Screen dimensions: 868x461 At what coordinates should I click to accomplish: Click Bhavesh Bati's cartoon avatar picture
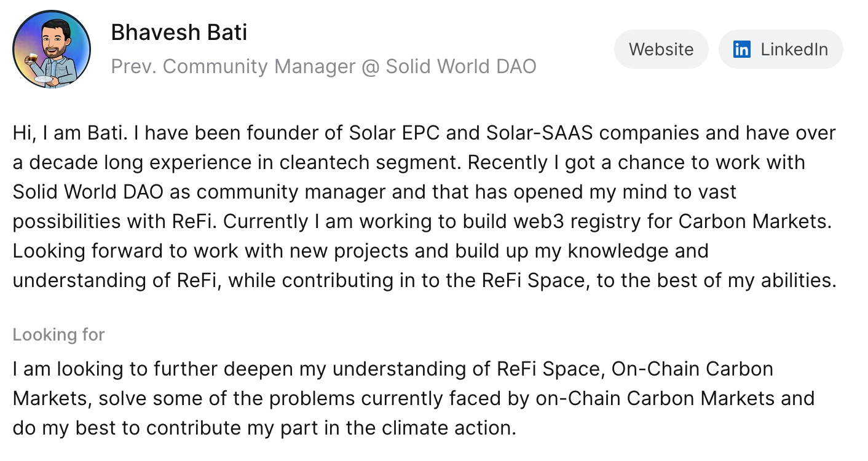click(x=52, y=49)
